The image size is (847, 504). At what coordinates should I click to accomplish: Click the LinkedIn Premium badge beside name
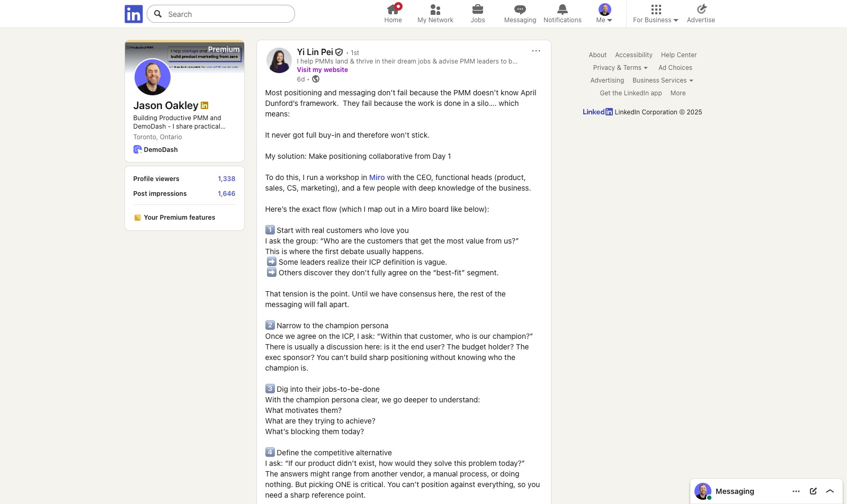[x=204, y=105]
